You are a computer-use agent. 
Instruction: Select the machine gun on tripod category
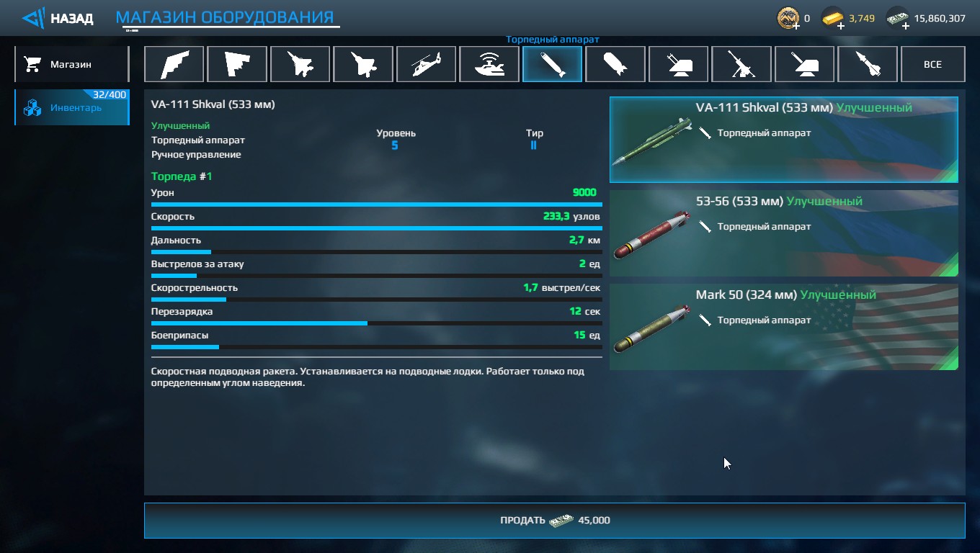[x=741, y=64]
